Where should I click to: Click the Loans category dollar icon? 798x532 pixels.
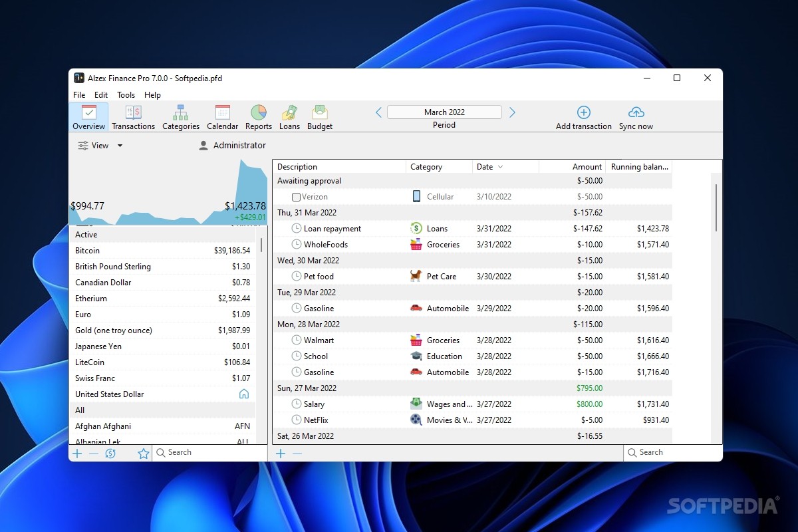point(416,229)
